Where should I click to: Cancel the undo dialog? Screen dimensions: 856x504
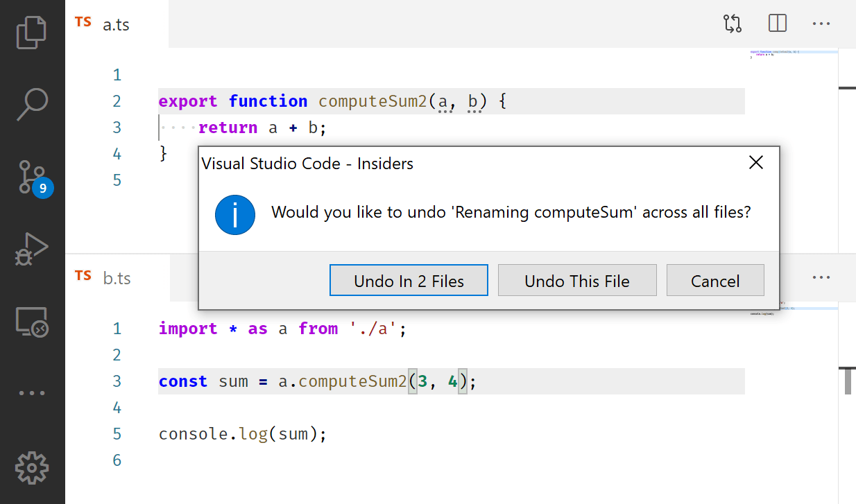point(714,281)
